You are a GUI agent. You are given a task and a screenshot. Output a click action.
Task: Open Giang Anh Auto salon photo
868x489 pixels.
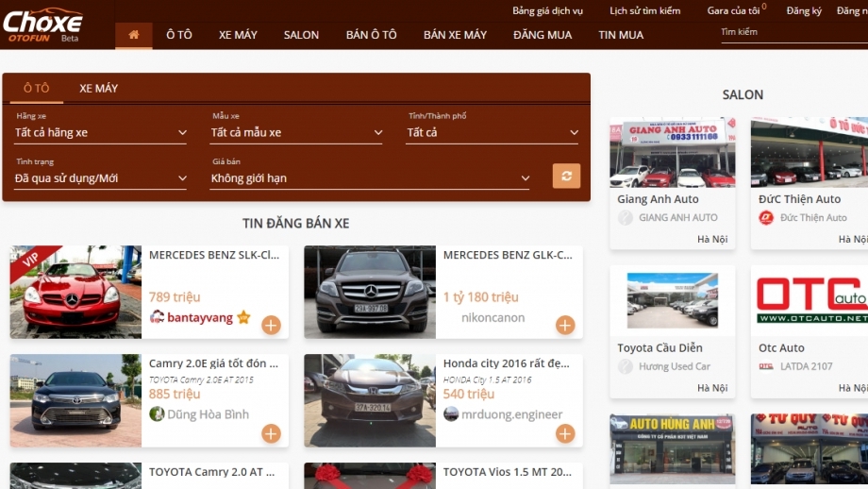673,152
